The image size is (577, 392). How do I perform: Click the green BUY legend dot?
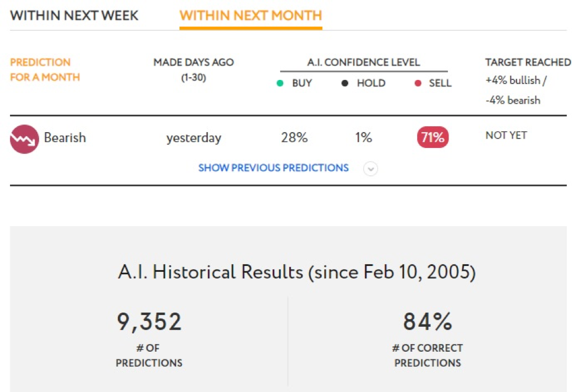280,83
